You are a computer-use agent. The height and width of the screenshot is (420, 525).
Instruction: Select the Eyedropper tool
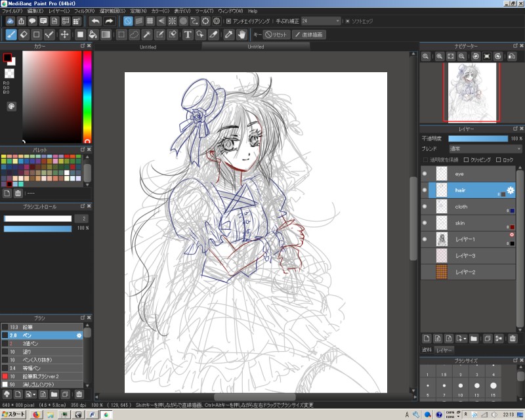228,35
